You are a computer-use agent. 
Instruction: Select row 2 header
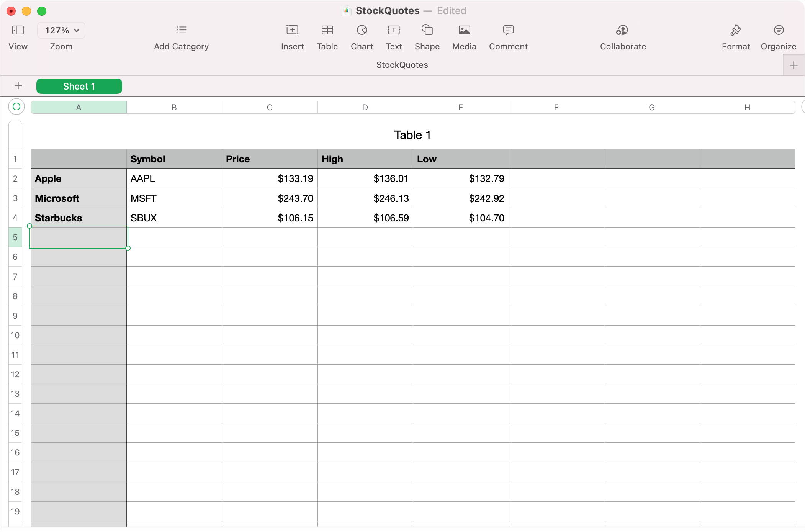tap(15, 178)
